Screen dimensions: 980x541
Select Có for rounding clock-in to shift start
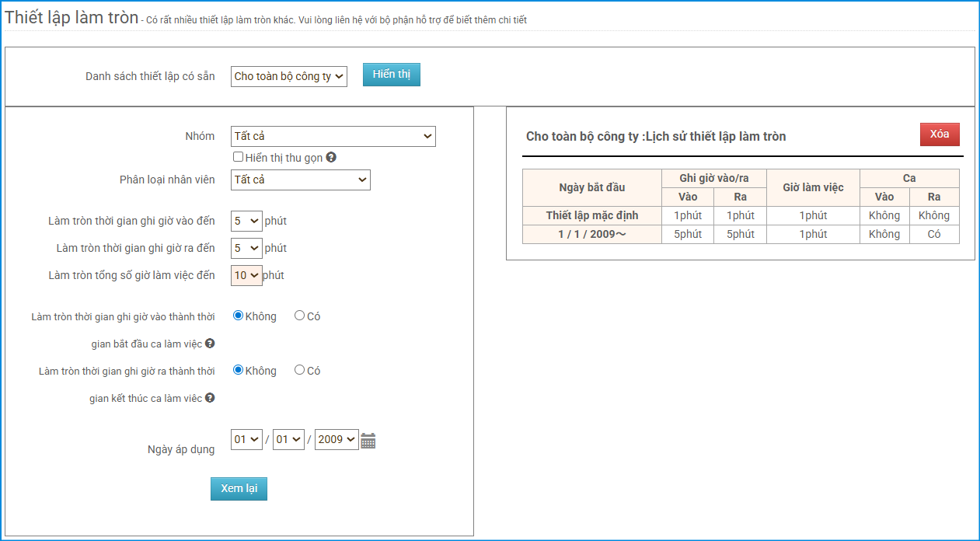click(x=299, y=316)
